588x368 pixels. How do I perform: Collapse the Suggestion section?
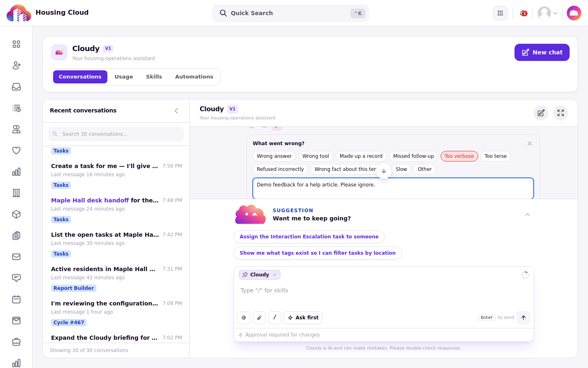tap(528, 215)
